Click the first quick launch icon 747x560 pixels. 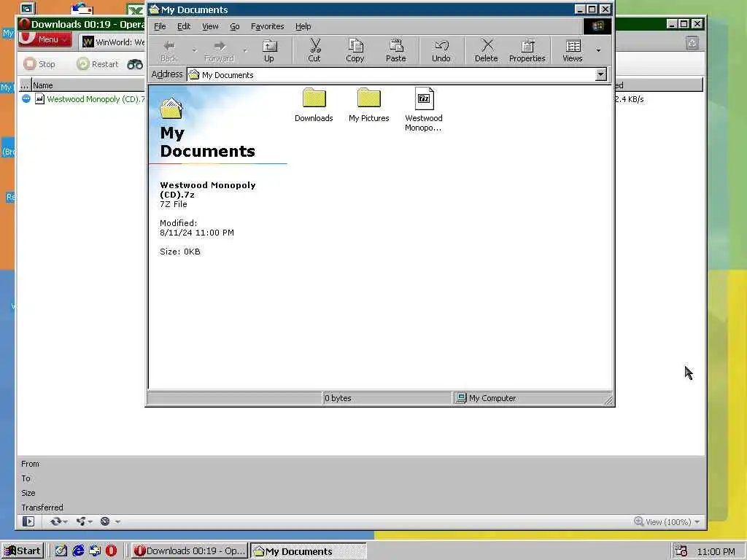pos(61,551)
